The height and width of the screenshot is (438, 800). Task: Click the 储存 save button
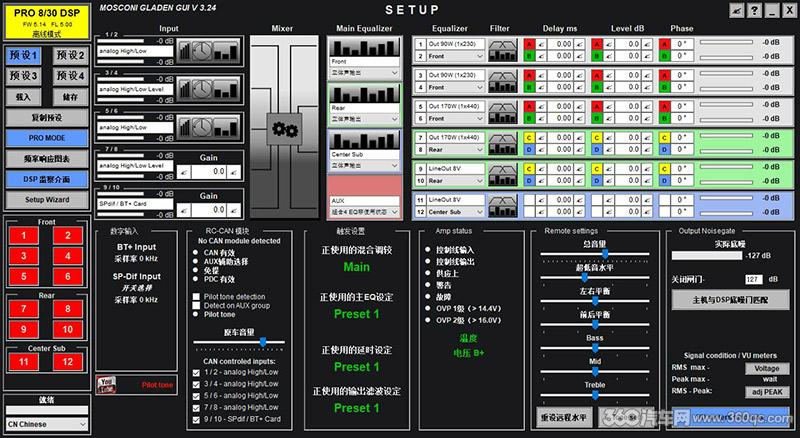[x=70, y=96]
